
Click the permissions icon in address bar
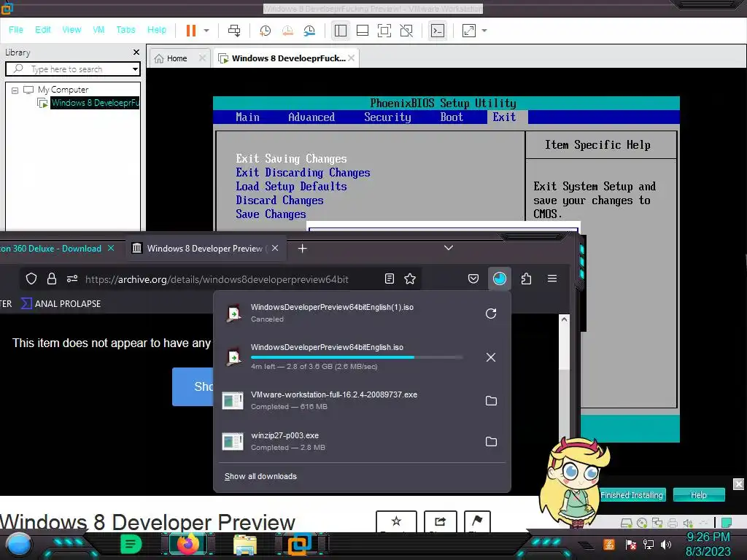point(72,279)
